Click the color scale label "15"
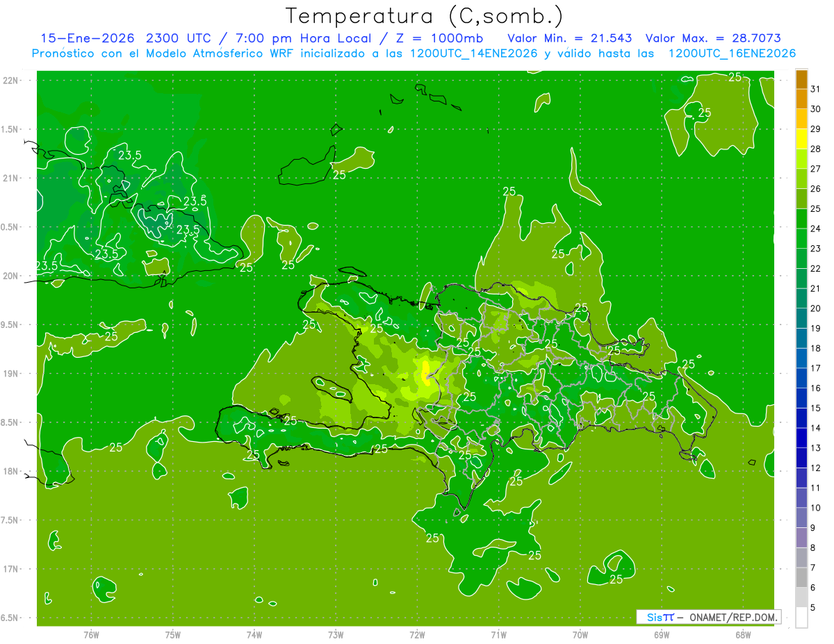The width and height of the screenshot is (834, 644). [815, 408]
